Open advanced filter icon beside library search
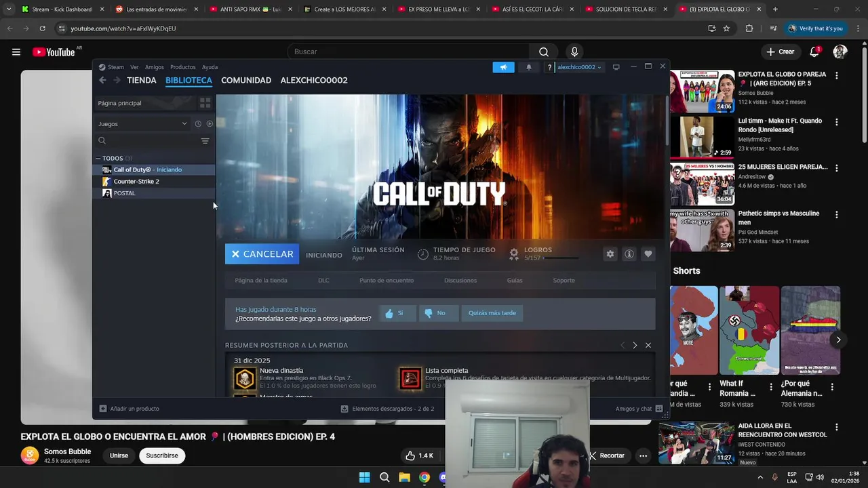868x488 pixels. 205,141
